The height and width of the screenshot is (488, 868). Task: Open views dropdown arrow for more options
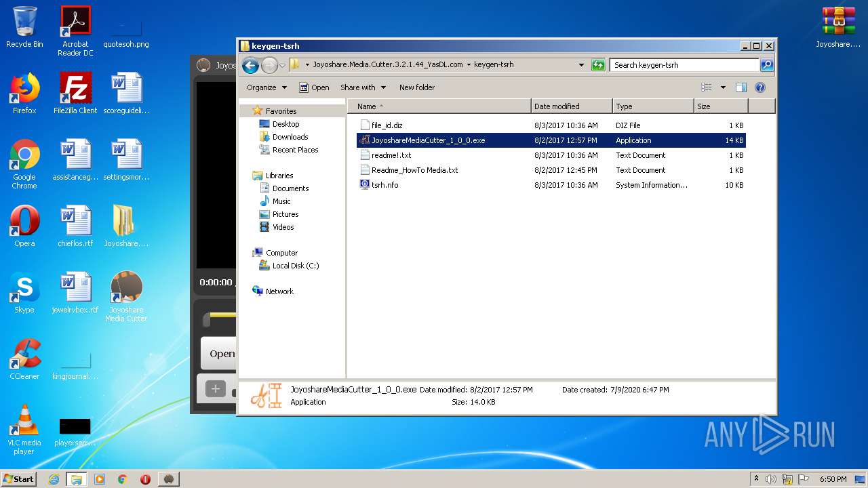tap(723, 87)
